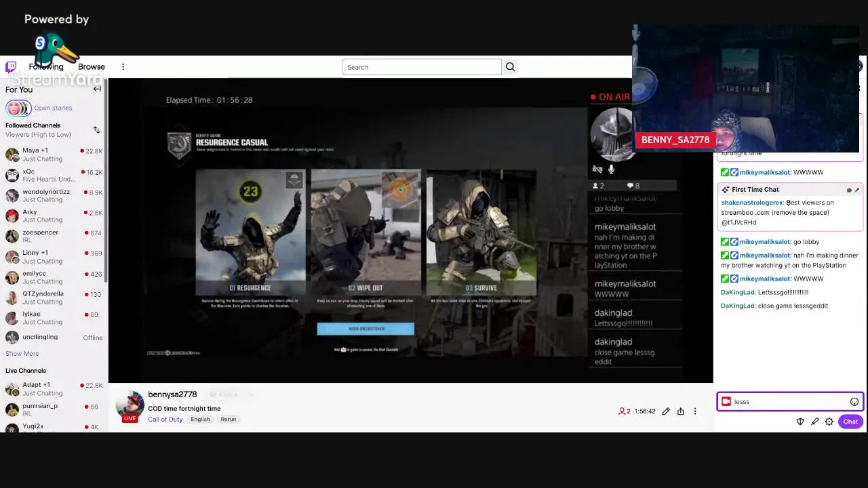This screenshot has width=868, height=488.
Task: Click the ON AIR indicator
Action: pyautogui.click(x=610, y=97)
